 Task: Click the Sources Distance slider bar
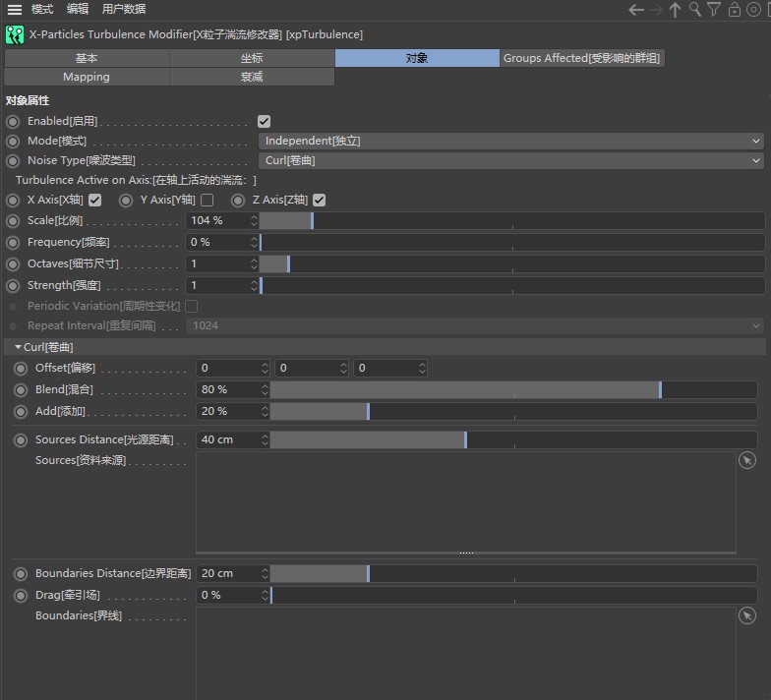click(513, 440)
